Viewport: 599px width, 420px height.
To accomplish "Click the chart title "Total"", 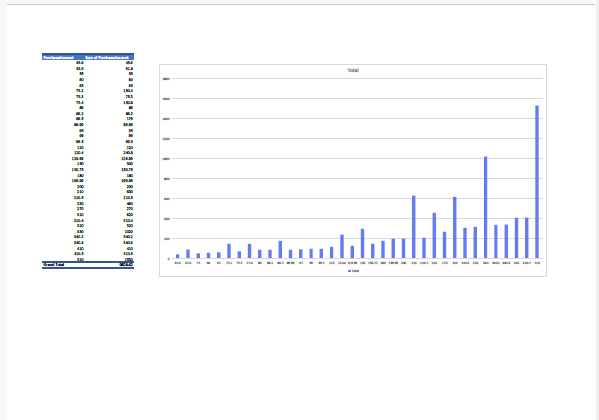I will tap(353, 70).
